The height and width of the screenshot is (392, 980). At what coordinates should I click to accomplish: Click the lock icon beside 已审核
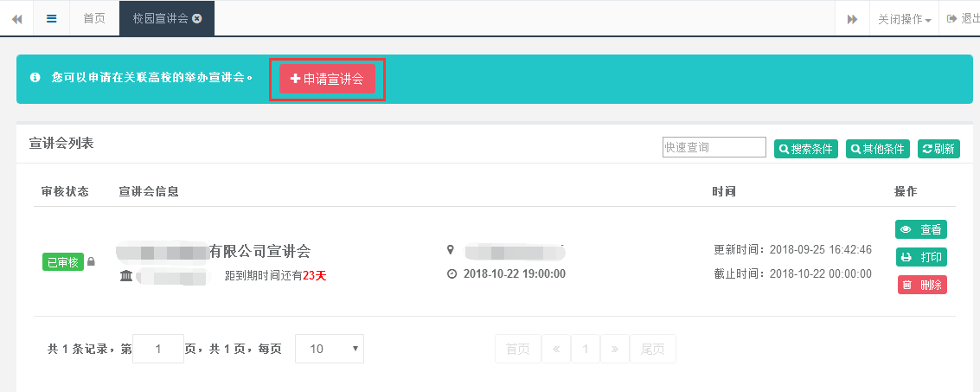pos(92,262)
